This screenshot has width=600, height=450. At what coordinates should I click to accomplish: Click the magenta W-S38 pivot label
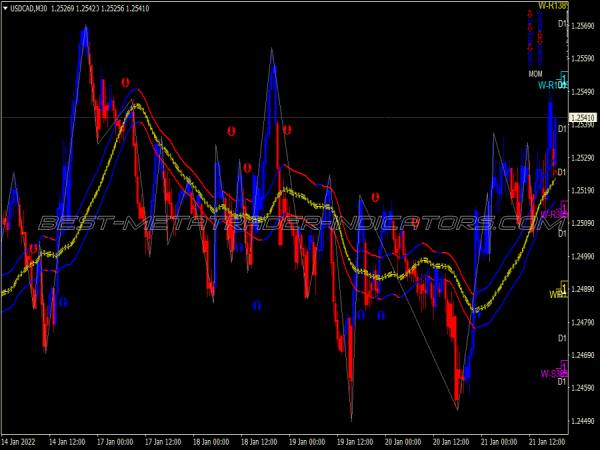pos(553,373)
